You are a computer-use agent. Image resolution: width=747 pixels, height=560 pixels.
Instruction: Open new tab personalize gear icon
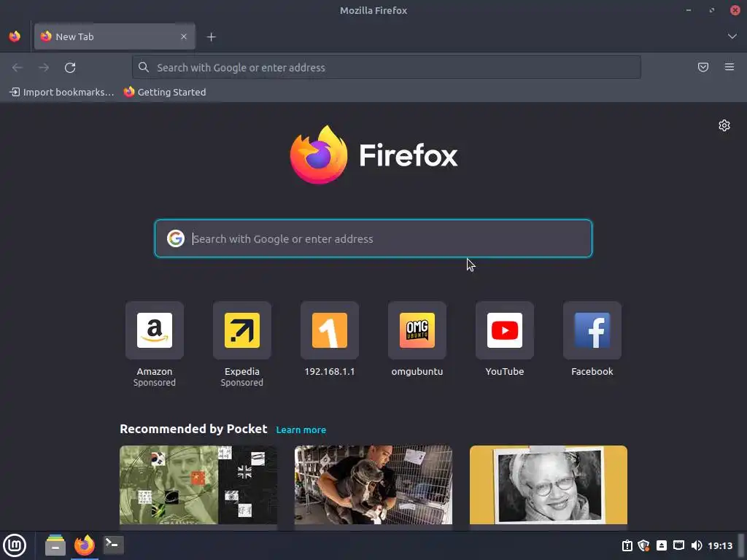click(x=724, y=125)
